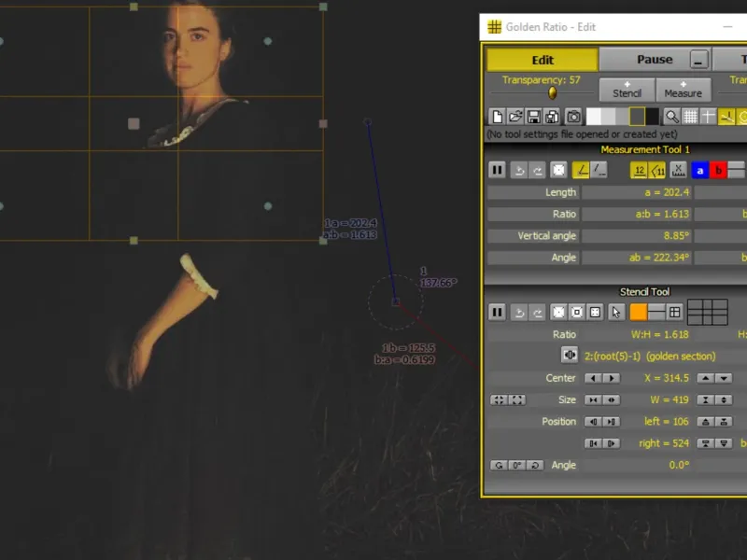Adjust the Transparency slider knob
This screenshot has width=747, height=560.
[x=552, y=92]
